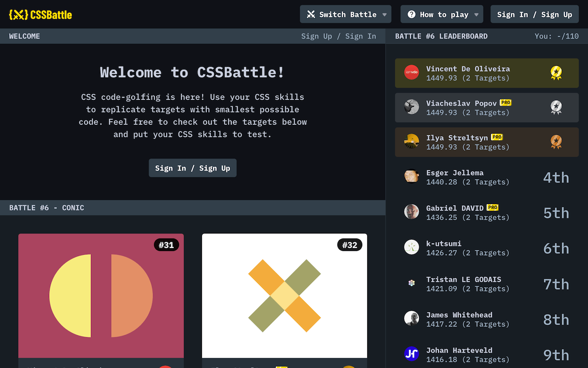Click Sign In / Sign Up in the header
This screenshot has width=588, height=368.
pos(534,14)
